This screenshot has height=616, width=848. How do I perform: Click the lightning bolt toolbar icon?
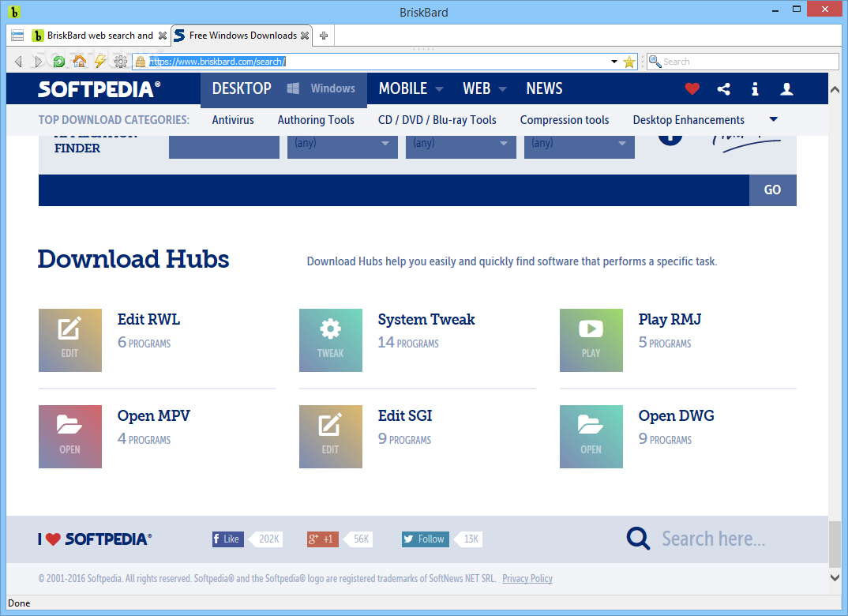coord(100,62)
